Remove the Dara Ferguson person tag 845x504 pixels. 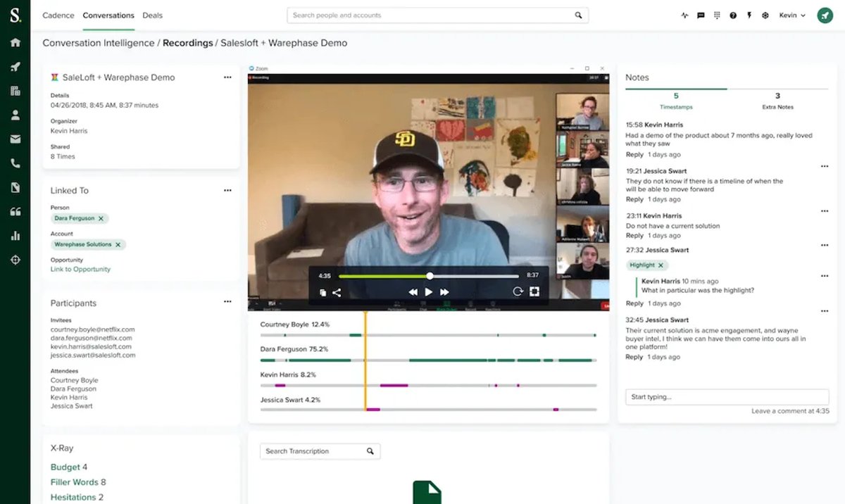(101, 219)
